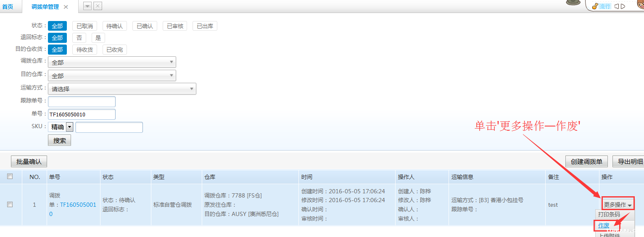
Task: Open the tab list dropdown arrow
Action: coord(87,6)
